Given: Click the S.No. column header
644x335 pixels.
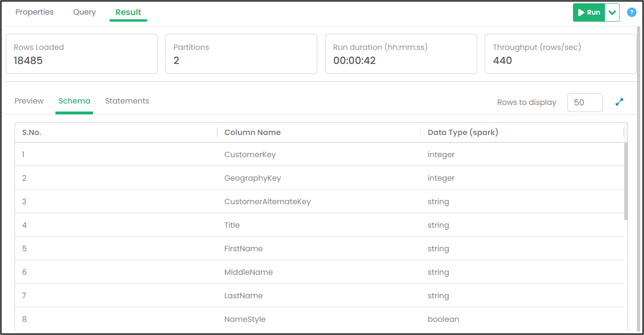Looking at the screenshot, I should tap(31, 133).
